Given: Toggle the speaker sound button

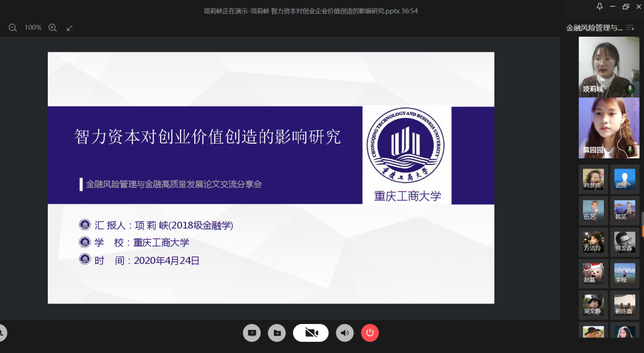Looking at the screenshot, I should [x=345, y=333].
